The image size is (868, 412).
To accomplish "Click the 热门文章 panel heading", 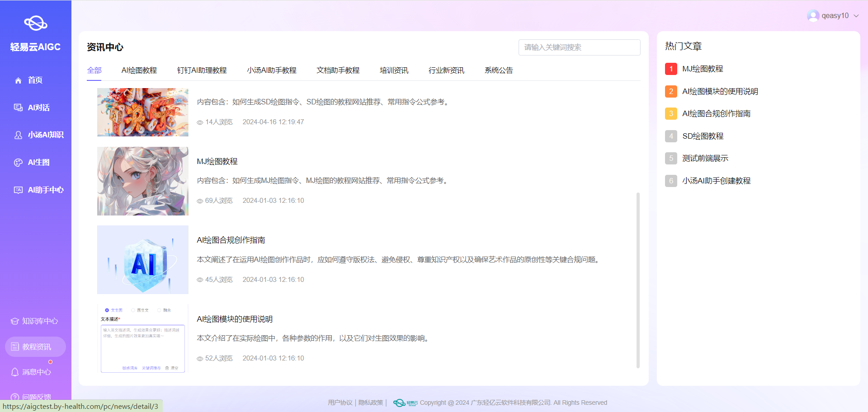I will tap(683, 46).
